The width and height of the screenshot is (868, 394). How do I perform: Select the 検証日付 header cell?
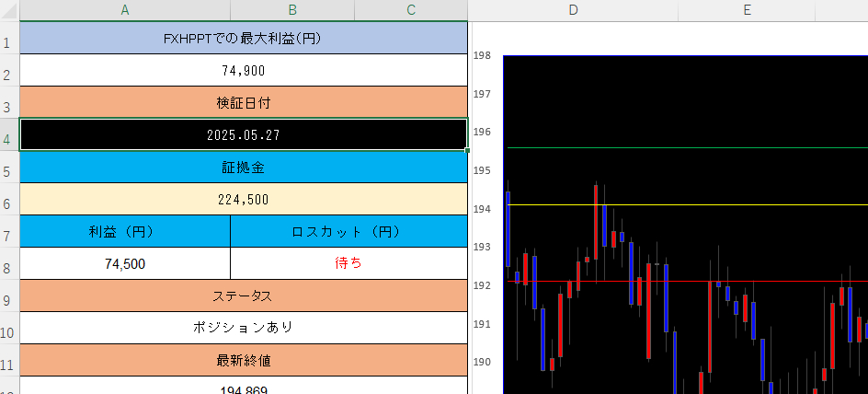coord(243,102)
